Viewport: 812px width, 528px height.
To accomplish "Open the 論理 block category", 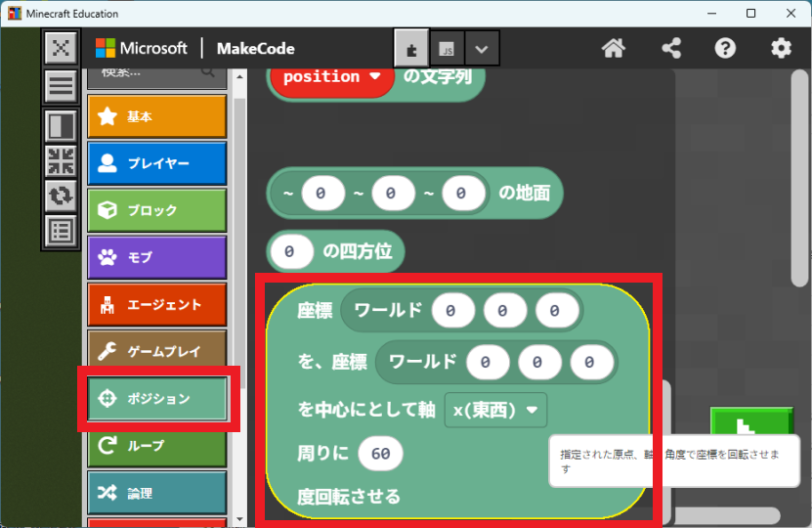I will 157,493.
